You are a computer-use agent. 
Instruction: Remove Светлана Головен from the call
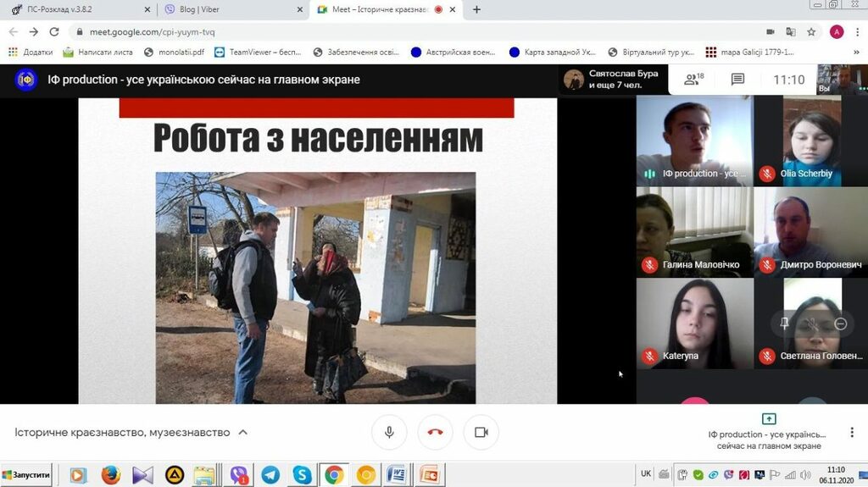click(x=840, y=324)
